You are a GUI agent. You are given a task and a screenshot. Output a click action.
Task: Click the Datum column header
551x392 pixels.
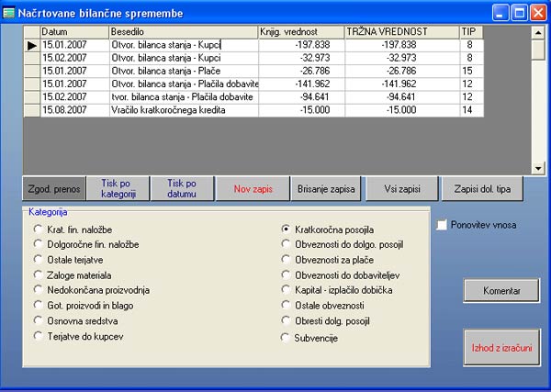point(73,32)
